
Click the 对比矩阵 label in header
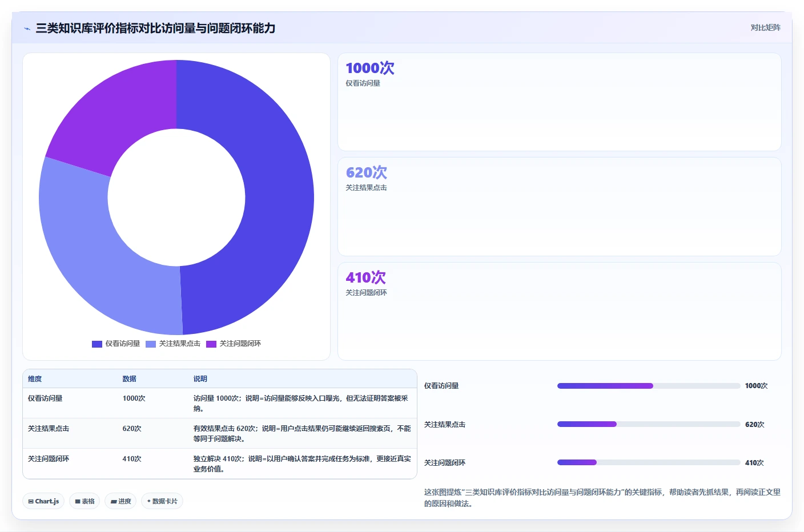765,27
